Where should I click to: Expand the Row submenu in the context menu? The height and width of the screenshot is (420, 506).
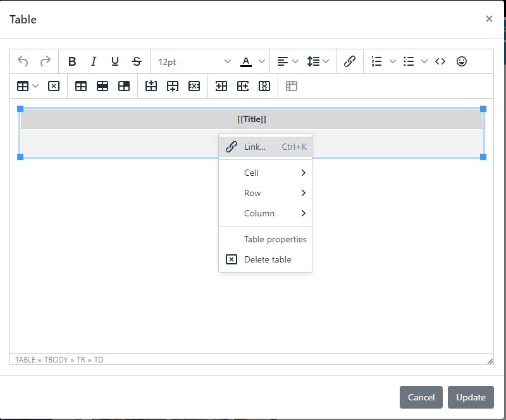point(265,193)
